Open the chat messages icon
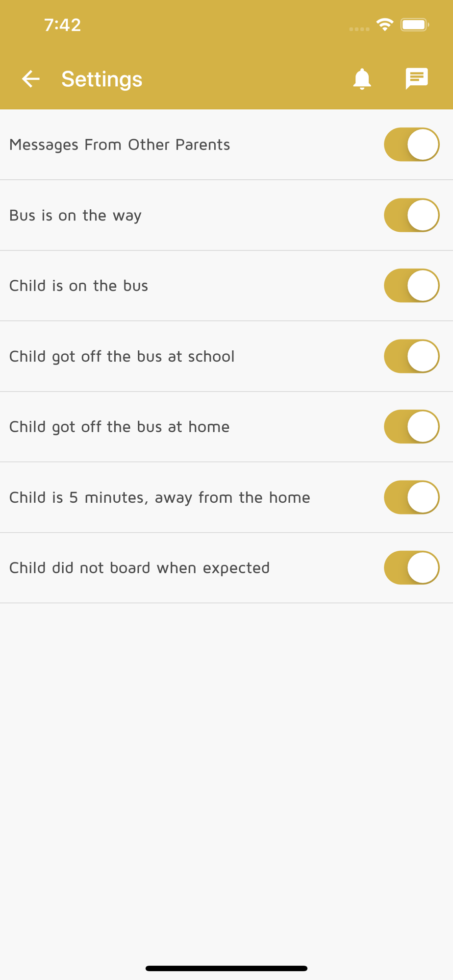453x980 pixels. pos(417,79)
